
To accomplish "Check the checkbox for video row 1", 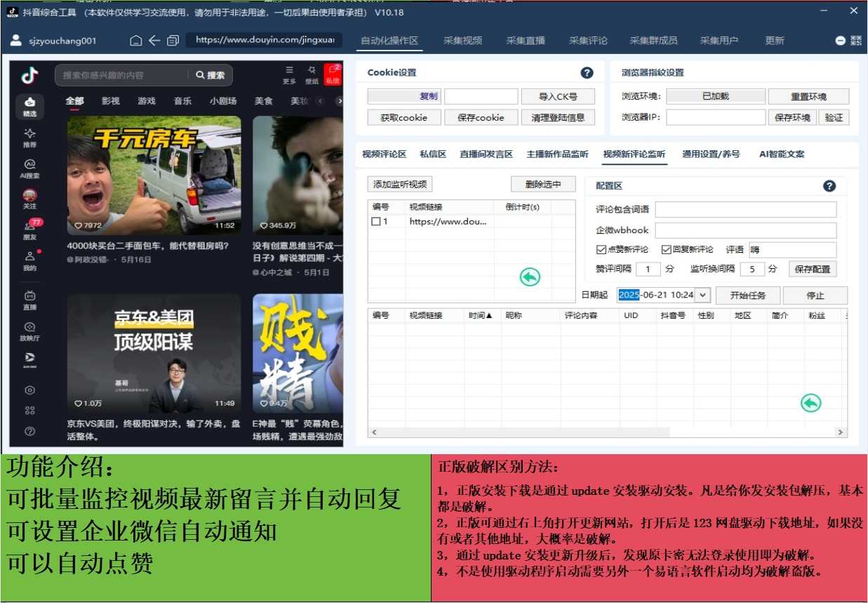I will 376,222.
